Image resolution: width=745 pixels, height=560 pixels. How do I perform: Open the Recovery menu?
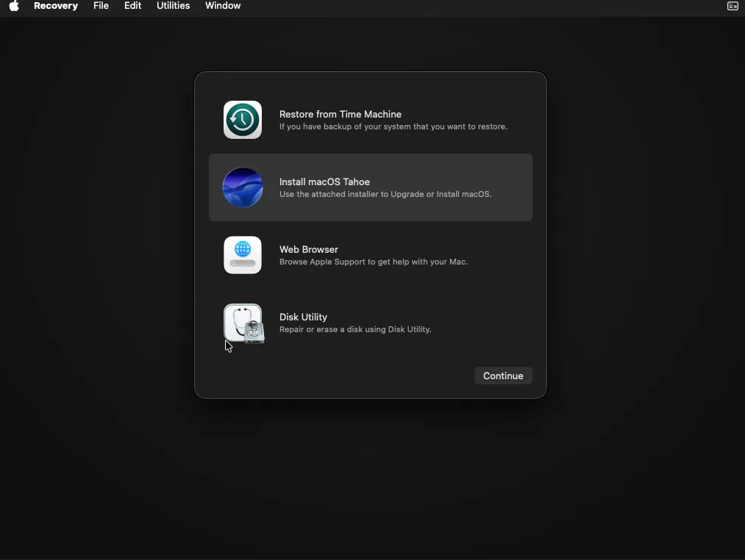[x=56, y=6]
